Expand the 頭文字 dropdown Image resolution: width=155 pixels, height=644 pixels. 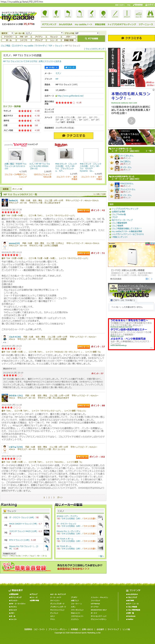11,33
